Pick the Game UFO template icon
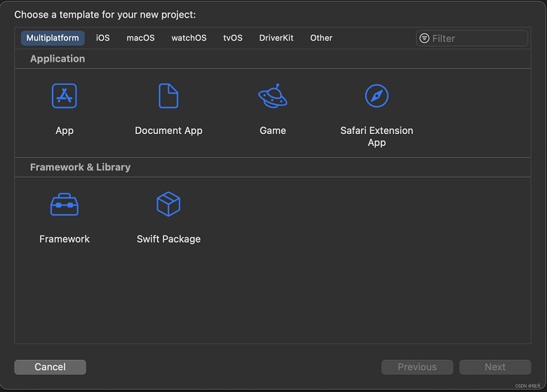This screenshot has height=392, width=547. coord(273,96)
